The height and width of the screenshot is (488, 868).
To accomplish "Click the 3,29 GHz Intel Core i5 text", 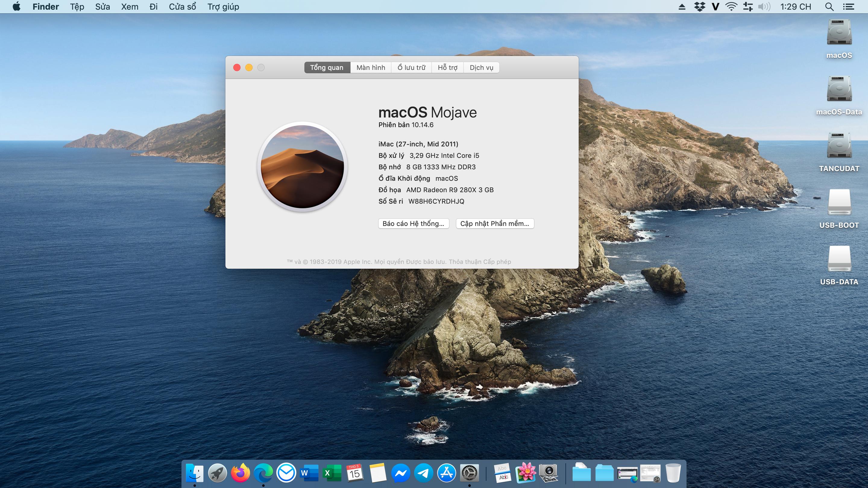I will pos(444,155).
